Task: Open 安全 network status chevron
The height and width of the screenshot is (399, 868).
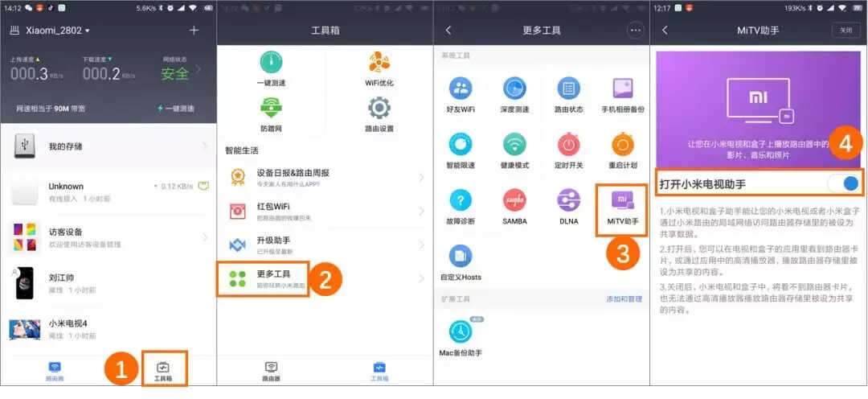Action: [x=200, y=69]
